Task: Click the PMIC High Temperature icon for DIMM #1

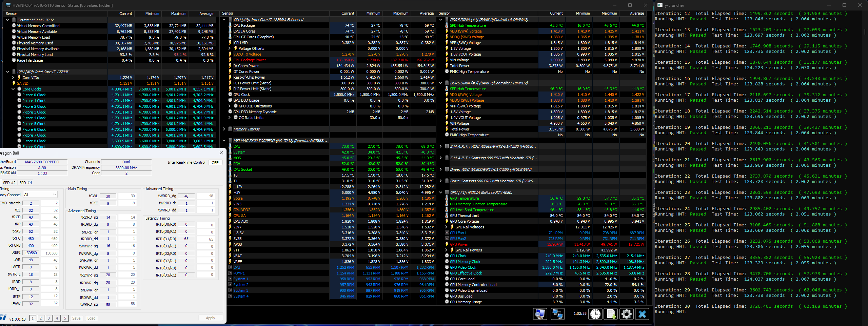Action: coord(447,72)
